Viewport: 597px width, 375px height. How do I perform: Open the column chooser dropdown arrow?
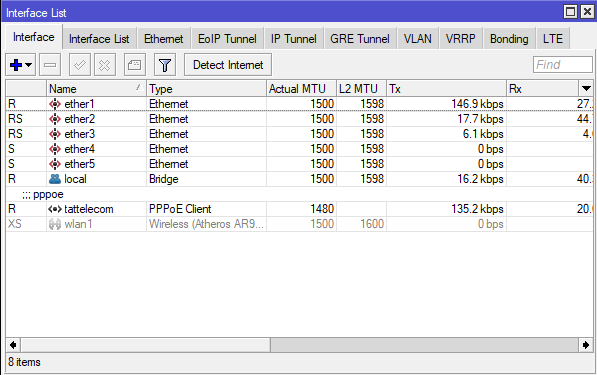[x=586, y=89]
